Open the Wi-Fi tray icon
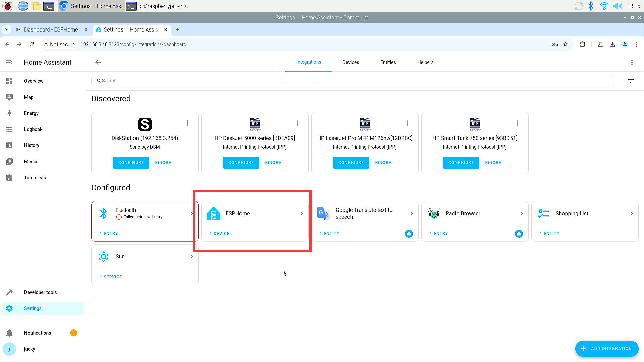 click(604, 6)
